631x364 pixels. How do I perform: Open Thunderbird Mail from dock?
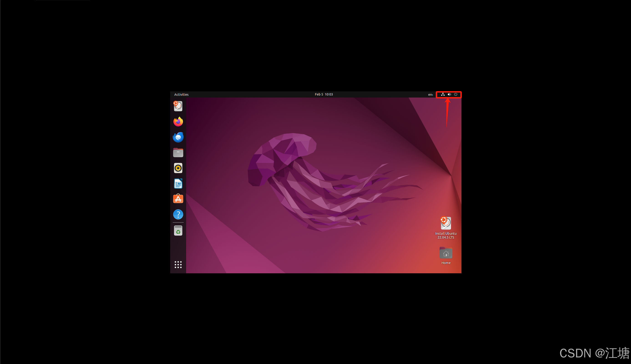pos(178,137)
